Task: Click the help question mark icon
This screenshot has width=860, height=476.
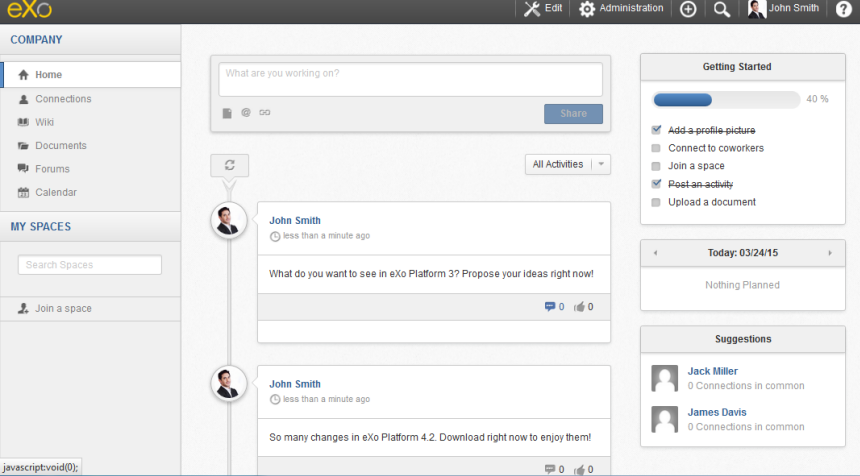Action: coord(844,9)
